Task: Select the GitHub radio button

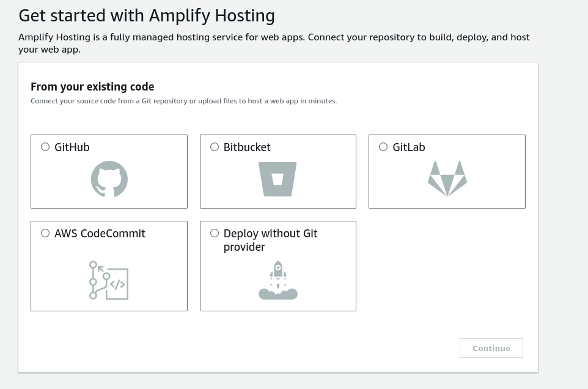Action: [45, 147]
